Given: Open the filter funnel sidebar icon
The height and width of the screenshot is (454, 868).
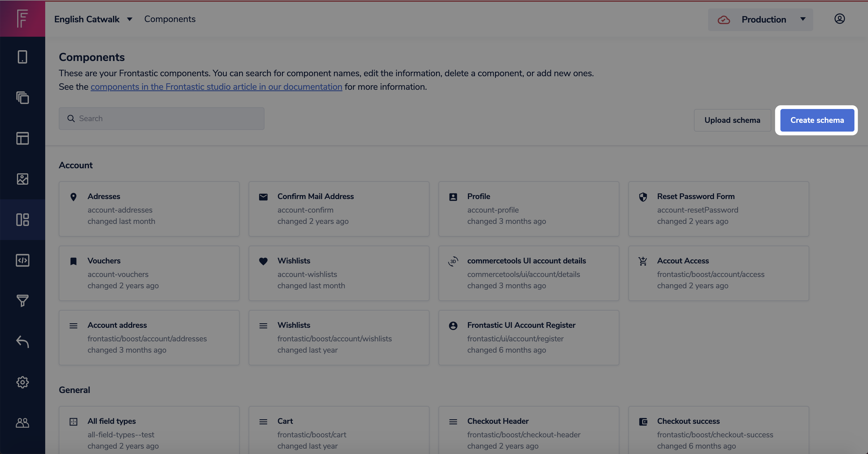Looking at the screenshot, I should point(22,301).
